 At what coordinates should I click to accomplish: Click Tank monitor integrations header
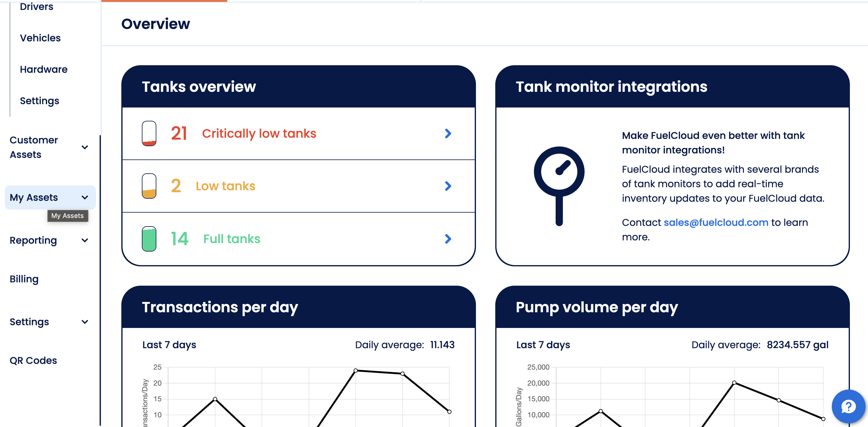coord(672,87)
